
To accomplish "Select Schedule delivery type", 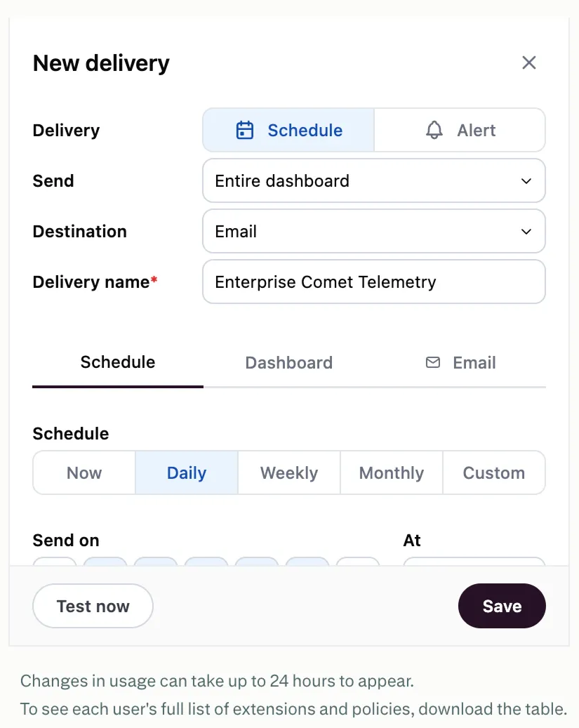I will 288,131.
